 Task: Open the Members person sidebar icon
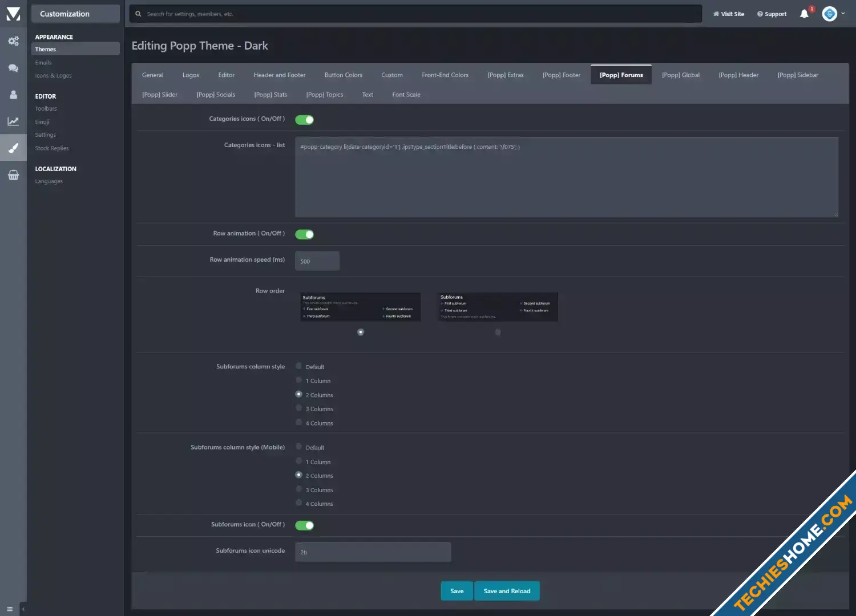pos(13,95)
